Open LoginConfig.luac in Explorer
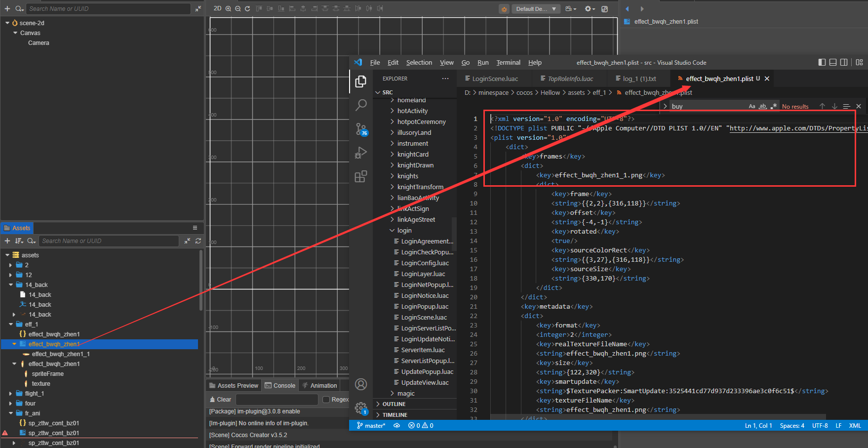 click(425, 263)
